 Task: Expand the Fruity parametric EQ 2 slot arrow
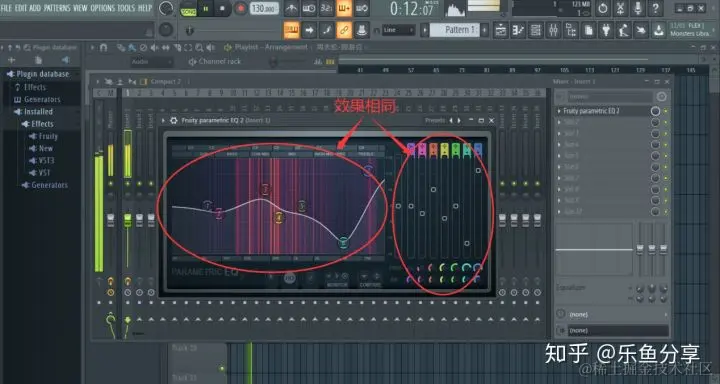(559, 111)
